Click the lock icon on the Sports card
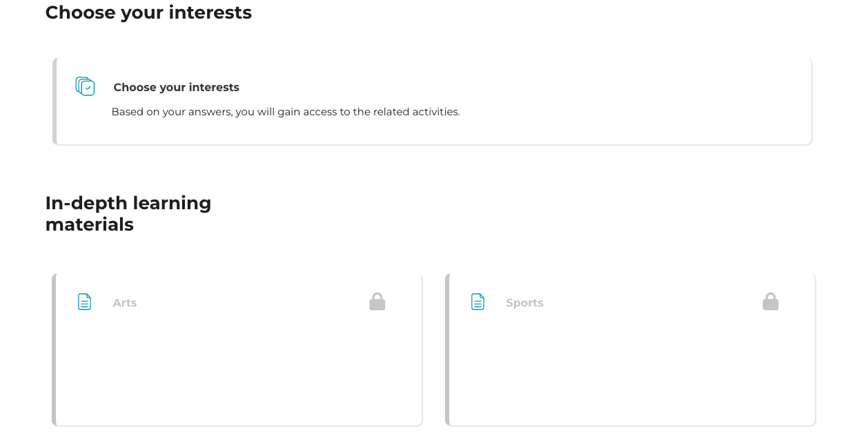Viewport: 868px width, 433px height. [771, 302]
